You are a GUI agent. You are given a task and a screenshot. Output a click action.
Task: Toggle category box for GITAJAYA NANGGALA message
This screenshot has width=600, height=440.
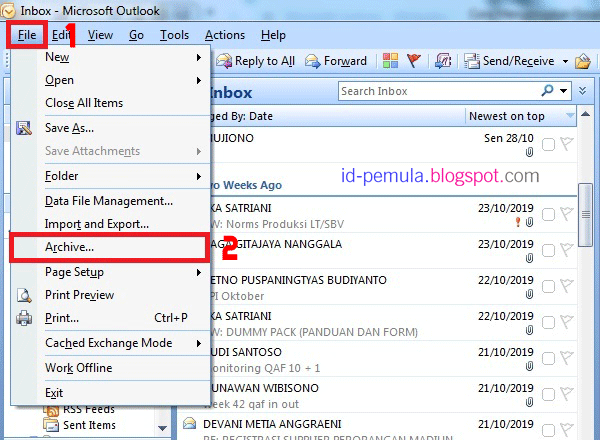548,251
